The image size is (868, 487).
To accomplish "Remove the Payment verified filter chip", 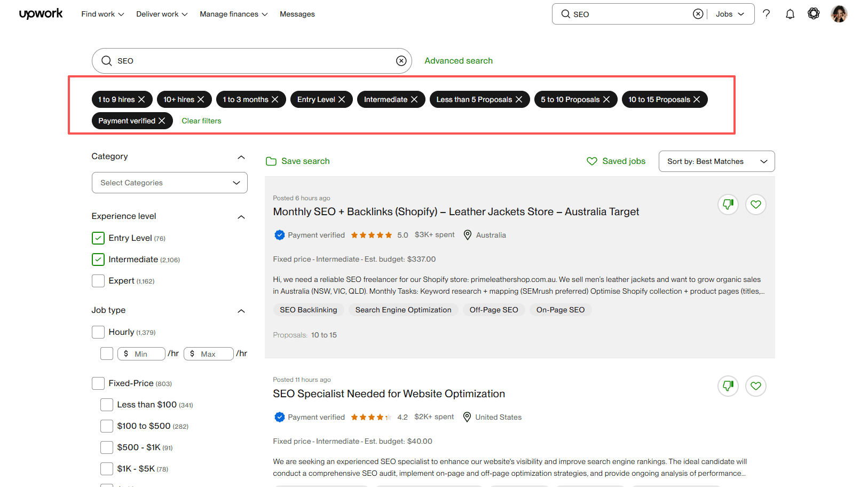I will [x=162, y=121].
